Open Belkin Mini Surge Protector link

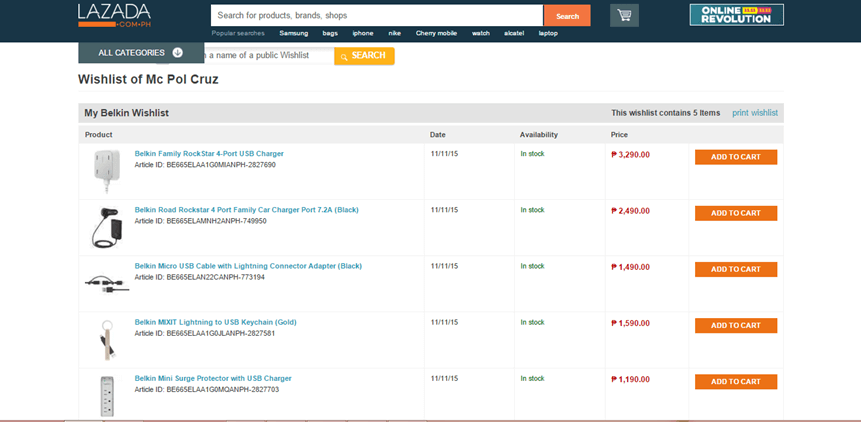coord(213,379)
